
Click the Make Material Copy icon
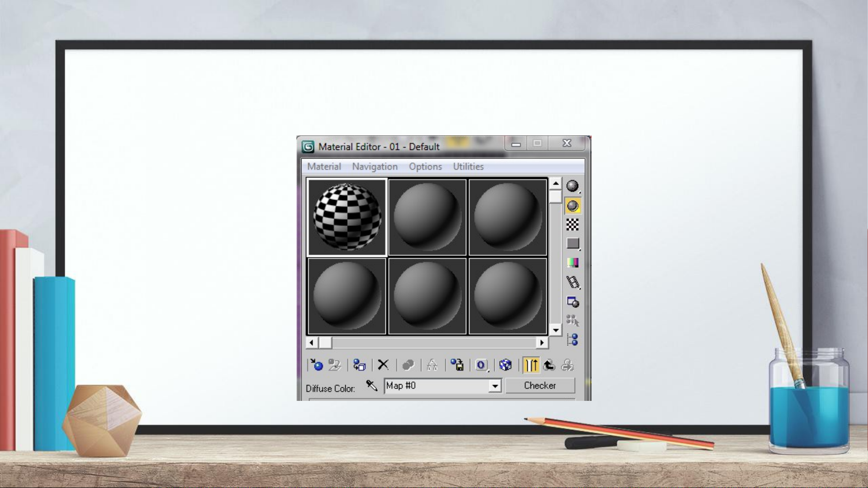click(x=408, y=365)
